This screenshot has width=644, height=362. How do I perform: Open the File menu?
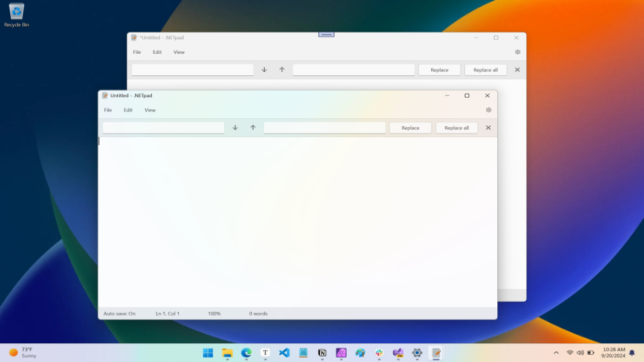pyautogui.click(x=108, y=110)
